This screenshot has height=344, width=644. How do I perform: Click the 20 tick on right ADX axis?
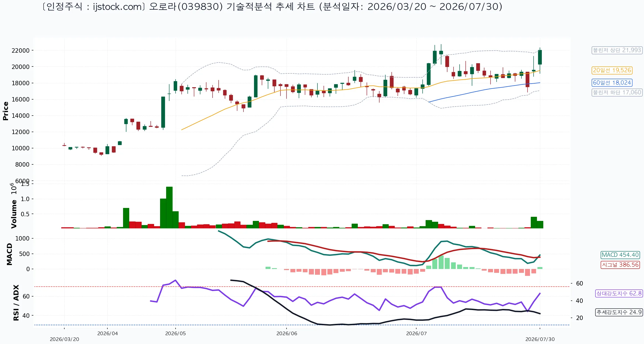click(x=579, y=318)
